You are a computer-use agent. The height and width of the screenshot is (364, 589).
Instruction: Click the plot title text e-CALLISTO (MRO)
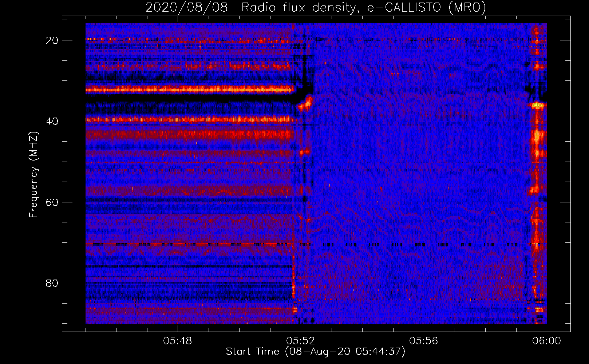(426, 7)
